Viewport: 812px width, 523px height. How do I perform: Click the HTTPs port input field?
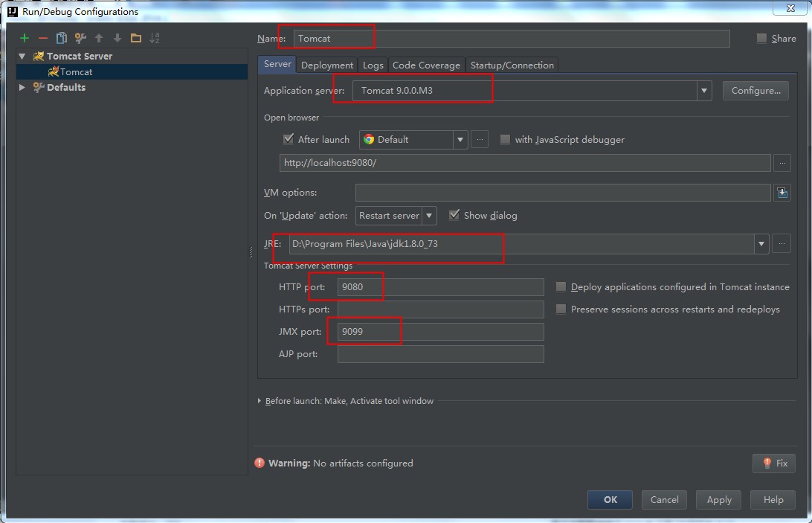(x=441, y=309)
